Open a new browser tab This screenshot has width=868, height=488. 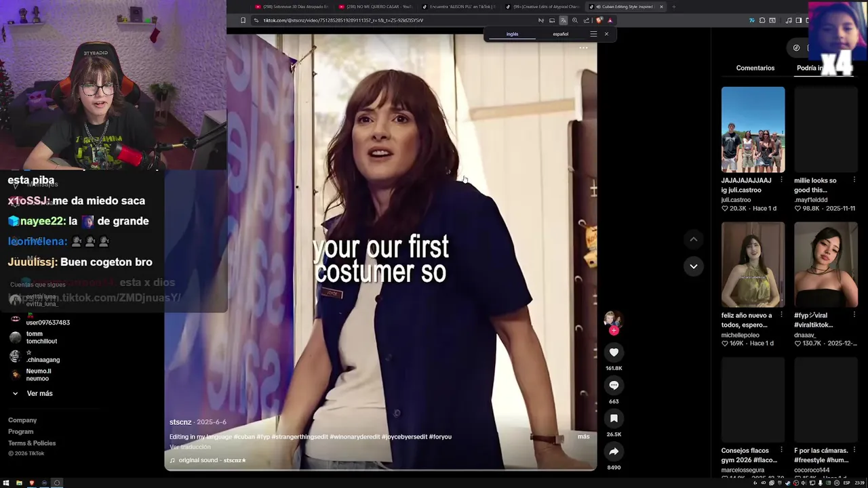coord(673,7)
